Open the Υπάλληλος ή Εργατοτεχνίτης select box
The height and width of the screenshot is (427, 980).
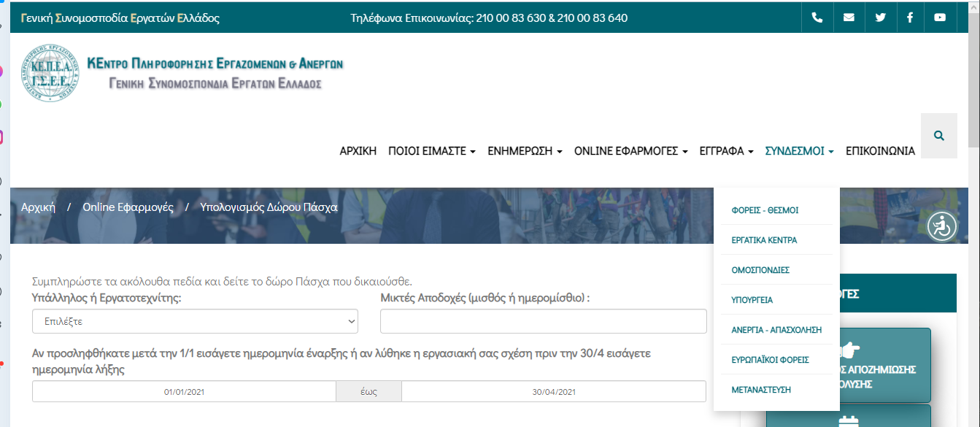tap(195, 321)
